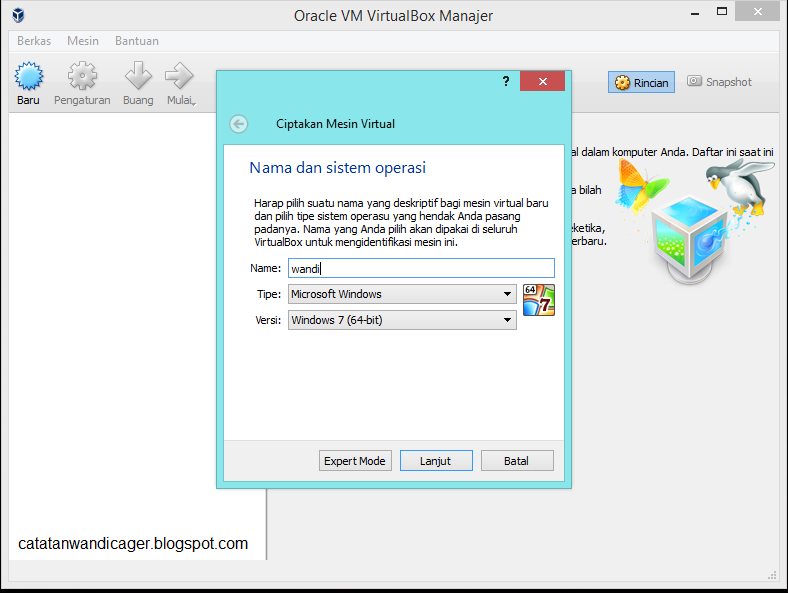Click the back arrow in wizard dialog
Image resolution: width=788 pixels, height=593 pixels.
[x=239, y=124]
